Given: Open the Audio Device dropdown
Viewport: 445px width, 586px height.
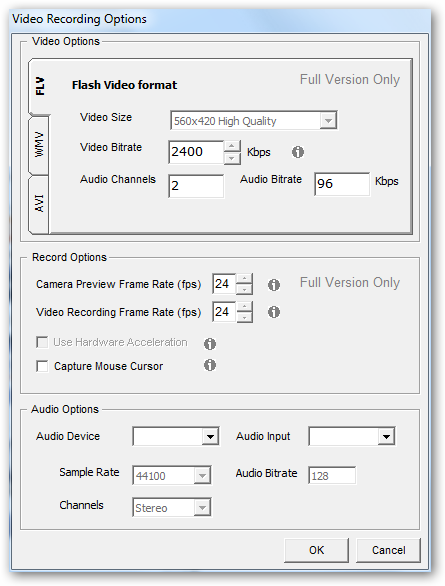Looking at the screenshot, I should pos(176,436).
